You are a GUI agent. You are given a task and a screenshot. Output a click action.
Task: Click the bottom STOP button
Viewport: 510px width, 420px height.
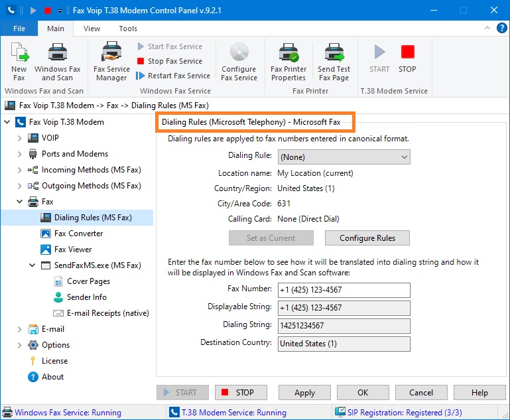coord(241,392)
